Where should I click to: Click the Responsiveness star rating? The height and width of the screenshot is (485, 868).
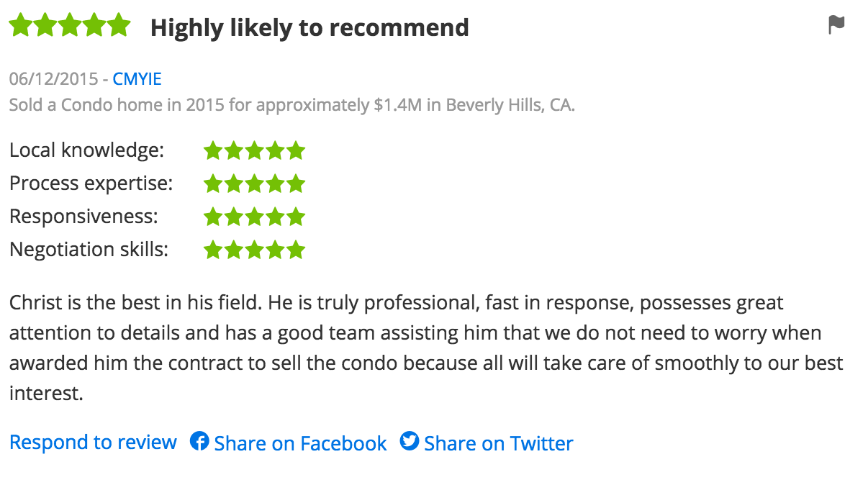click(254, 217)
